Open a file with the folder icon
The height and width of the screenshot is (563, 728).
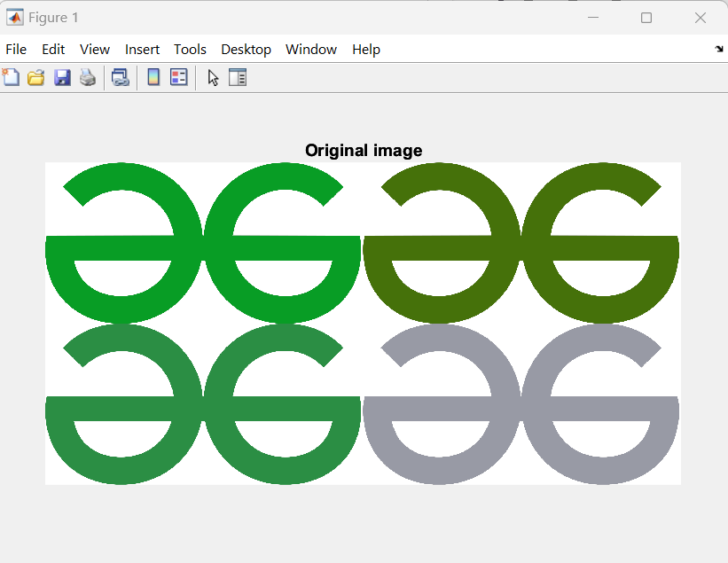36,77
